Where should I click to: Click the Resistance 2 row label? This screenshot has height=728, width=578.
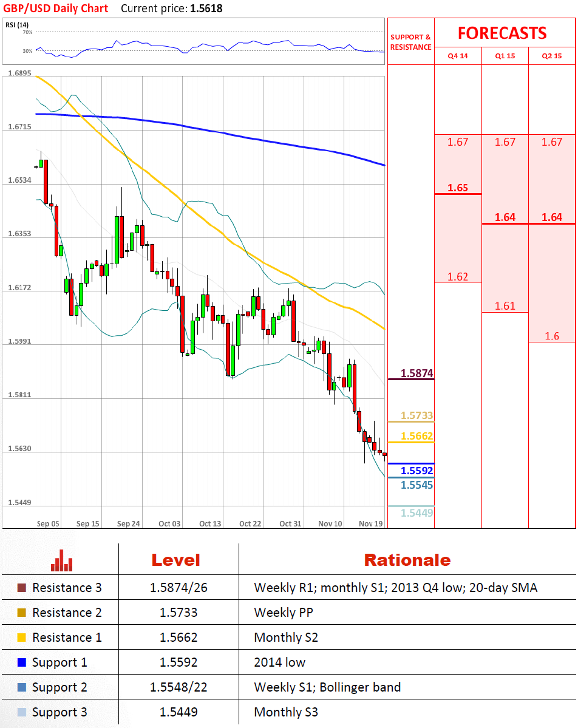coord(67,613)
